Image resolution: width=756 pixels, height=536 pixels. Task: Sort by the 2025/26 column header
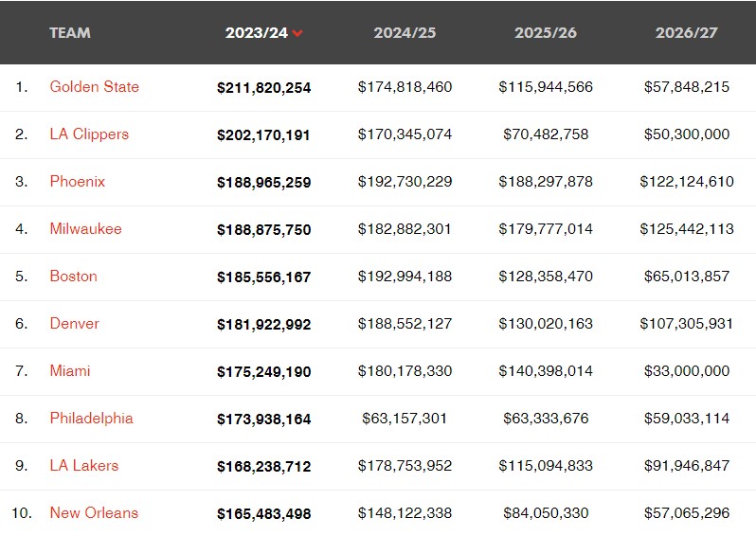coord(546,32)
